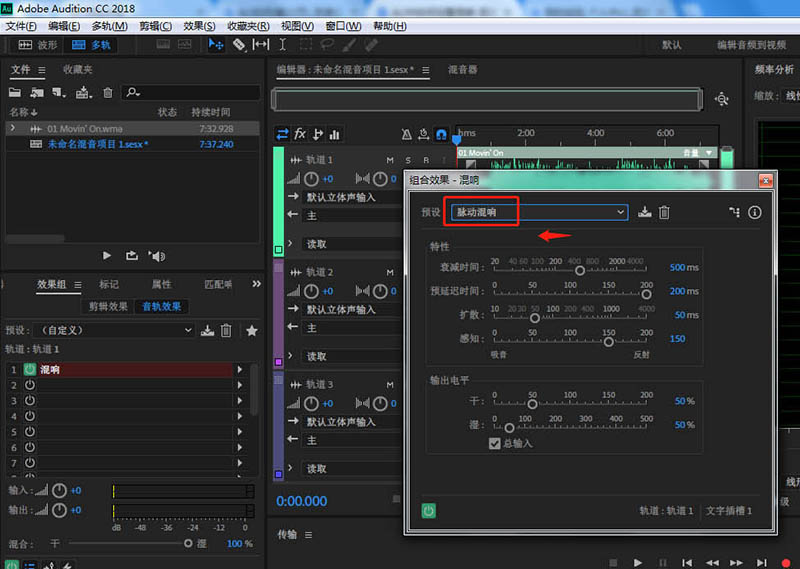Select the Move tool in the toolbar
Image resolution: width=800 pixels, height=569 pixels.
tap(216, 45)
